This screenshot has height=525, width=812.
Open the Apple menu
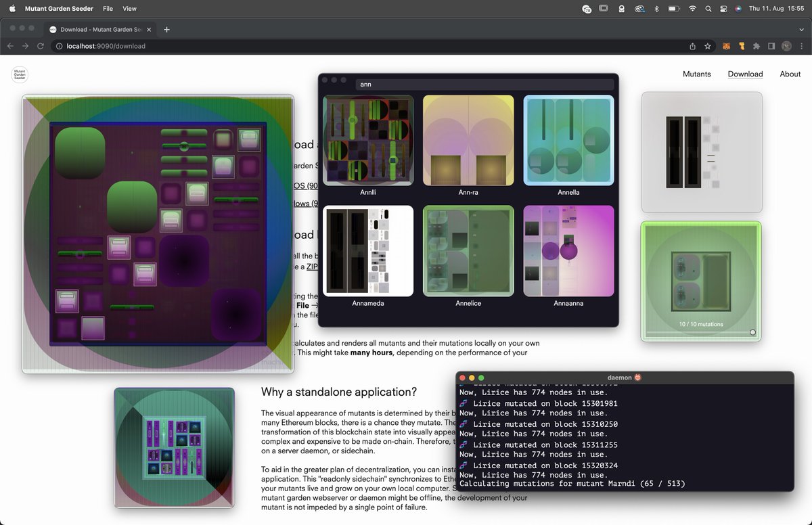click(12, 9)
